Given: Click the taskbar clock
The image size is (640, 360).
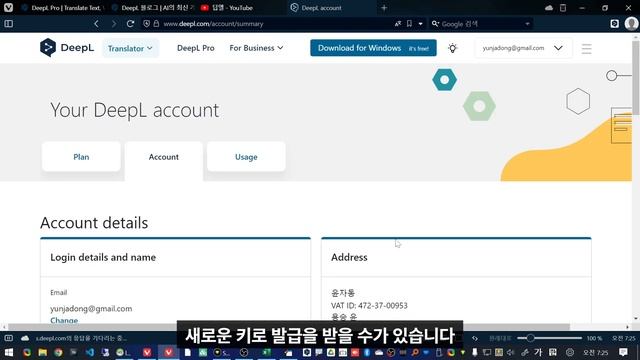Looking at the screenshot, I should [x=596, y=352].
